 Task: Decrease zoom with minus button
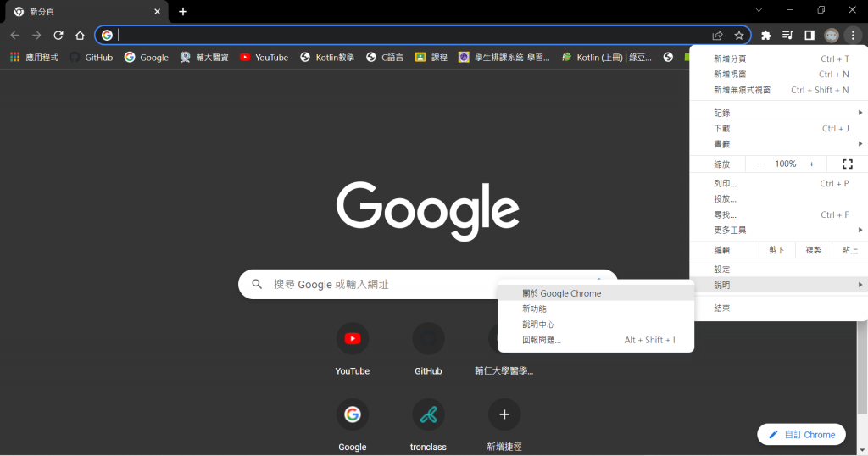(759, 164)
